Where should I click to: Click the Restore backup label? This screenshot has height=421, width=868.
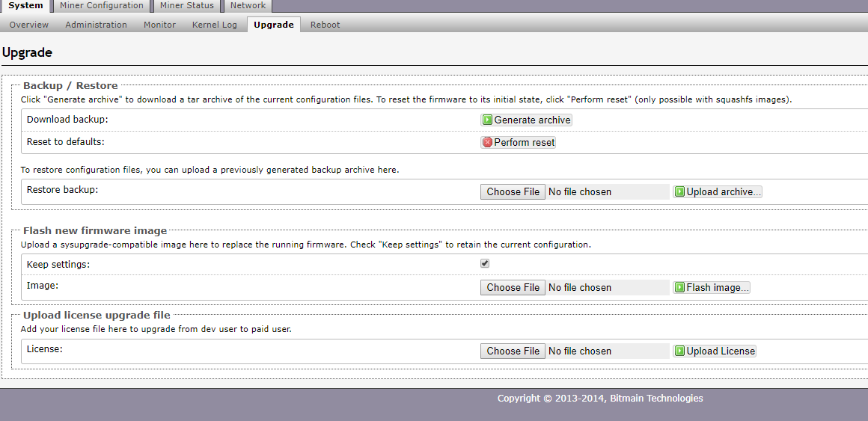click(x=62, y=190)
